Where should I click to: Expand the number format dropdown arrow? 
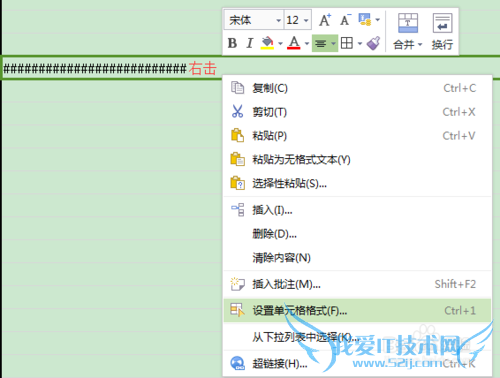[x=378, y=20]
